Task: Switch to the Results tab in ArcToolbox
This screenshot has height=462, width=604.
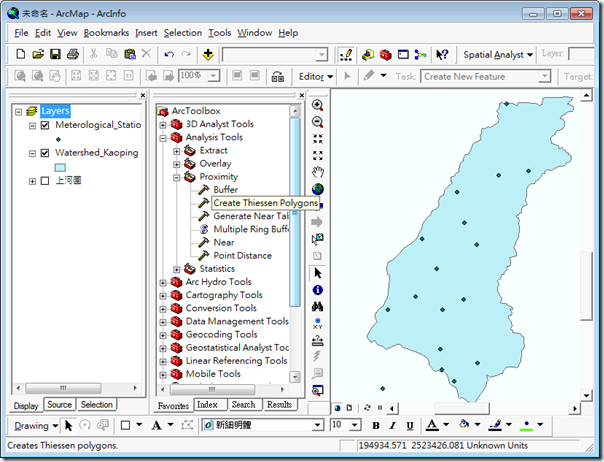Action: (279, 405)
